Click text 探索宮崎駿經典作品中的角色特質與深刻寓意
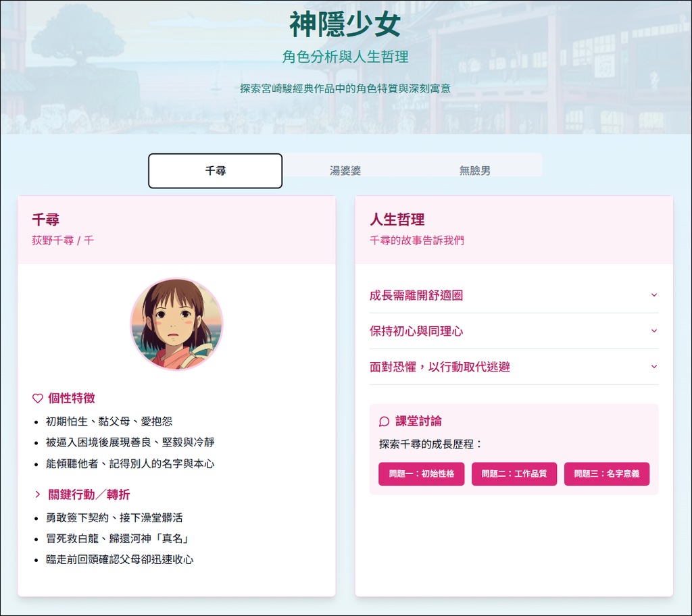692x616 pixels. tap(345, 88)
